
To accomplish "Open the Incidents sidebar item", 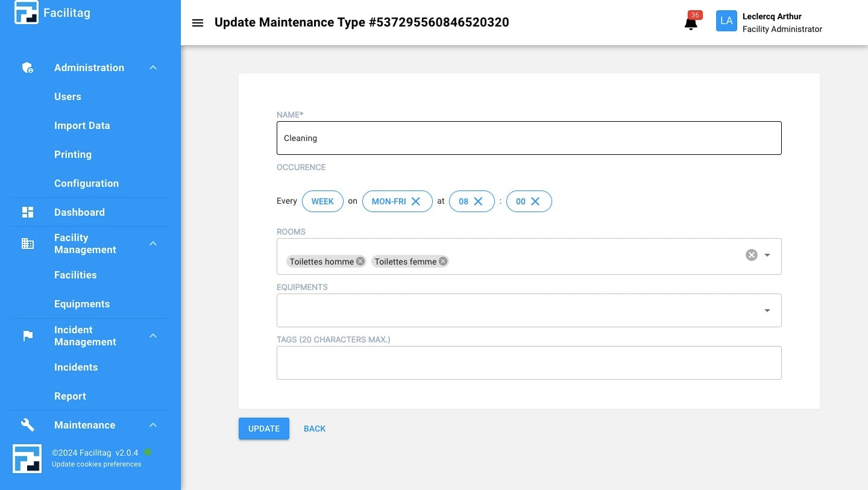I will tap(76, 367).
